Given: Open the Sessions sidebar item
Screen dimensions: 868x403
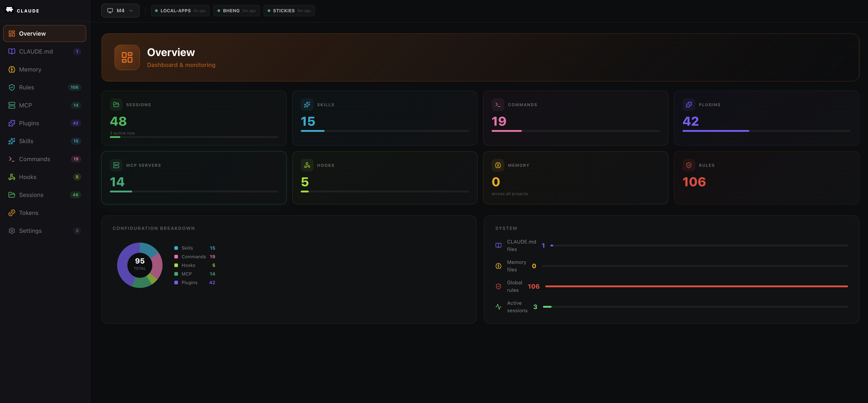Looking at the screenshot, I should pos(31,195).
